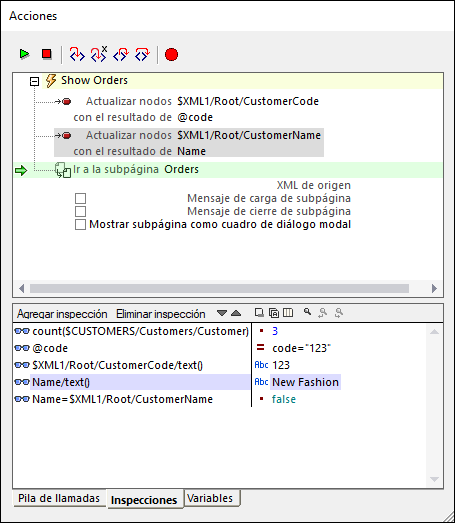Select the Name/text() watch expression row

[x=132, y=382]
